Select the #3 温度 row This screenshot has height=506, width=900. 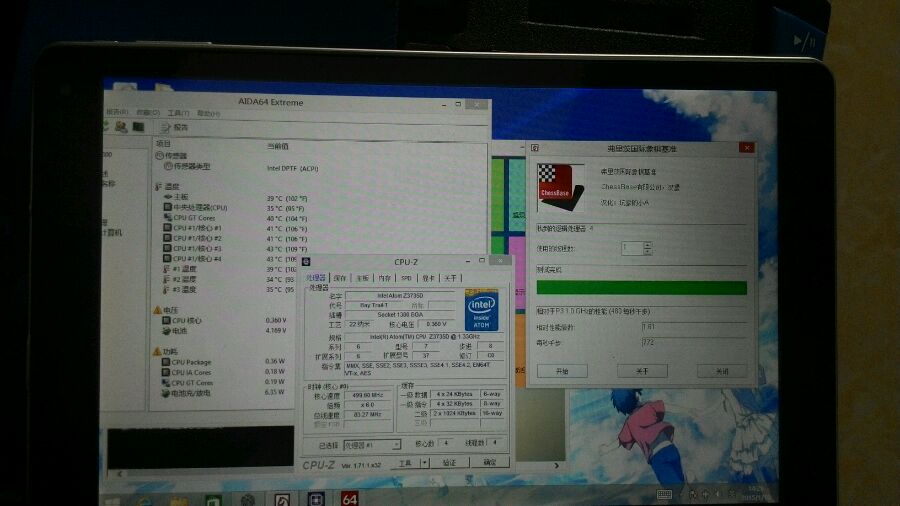point(180,289)
